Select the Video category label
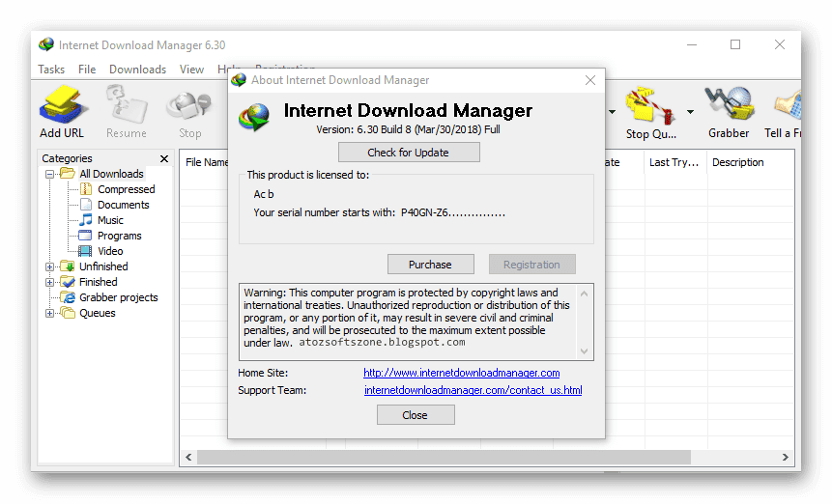This screenshot has width=832, height=504. pyautogui.click(x=110, y=251)
